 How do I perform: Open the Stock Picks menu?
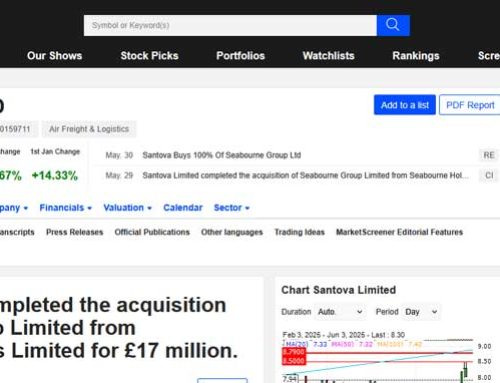point(149,56)
